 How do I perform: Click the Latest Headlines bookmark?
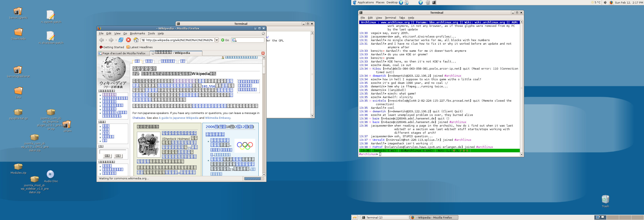point(139,47)
